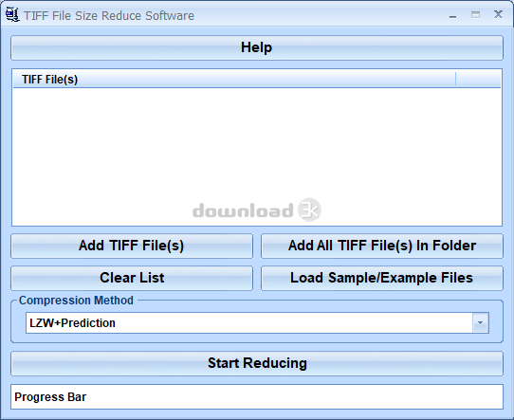Expand the Compression Method dropdown arrow
514x420 pixels.
pos(481,323)
